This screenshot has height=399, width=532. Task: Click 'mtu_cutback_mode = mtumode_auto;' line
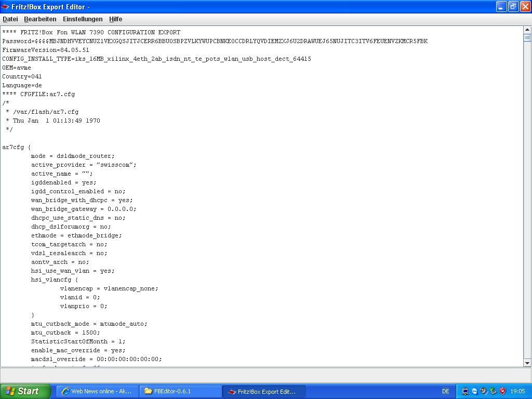click(x=89, y=323)
